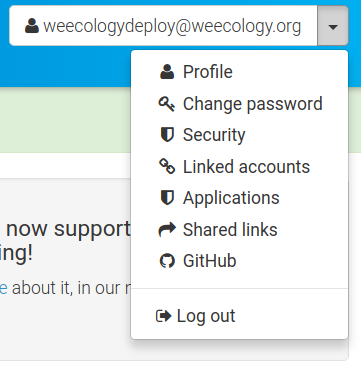View Shared links from the user menu

240,229
